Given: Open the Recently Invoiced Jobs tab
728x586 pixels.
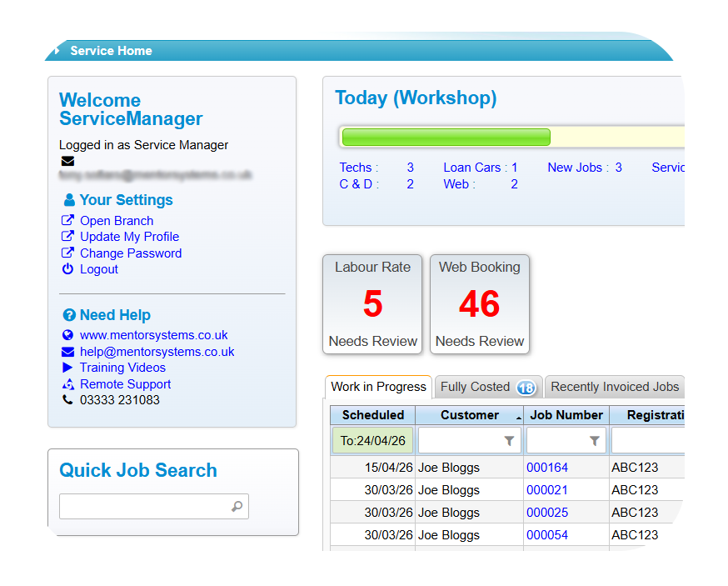Looking at the screenshot, I should point(615,387).
